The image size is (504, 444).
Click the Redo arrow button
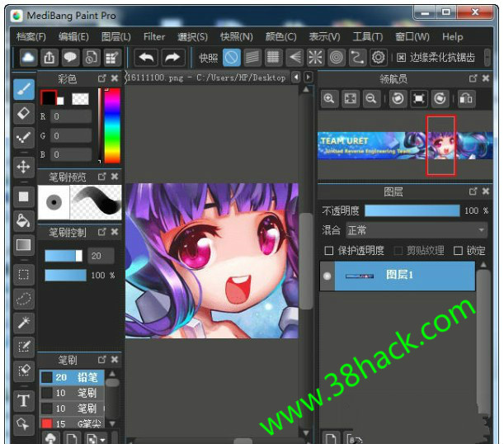tap(173, 58)
